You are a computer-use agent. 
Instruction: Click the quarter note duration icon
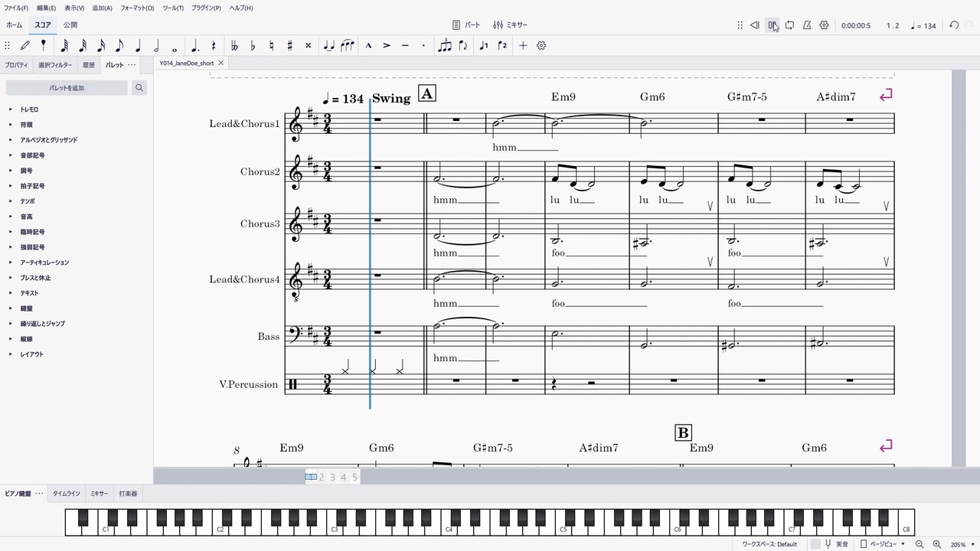pos(138,46)
